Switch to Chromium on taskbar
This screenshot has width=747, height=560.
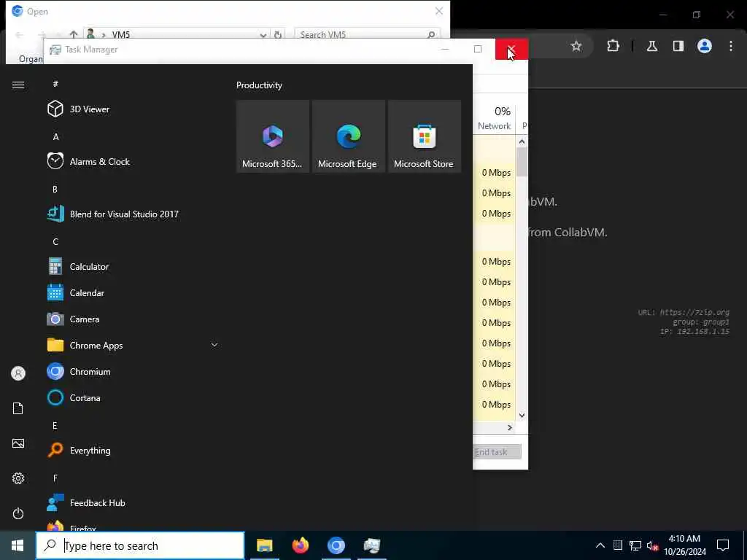tap(336, 545)
